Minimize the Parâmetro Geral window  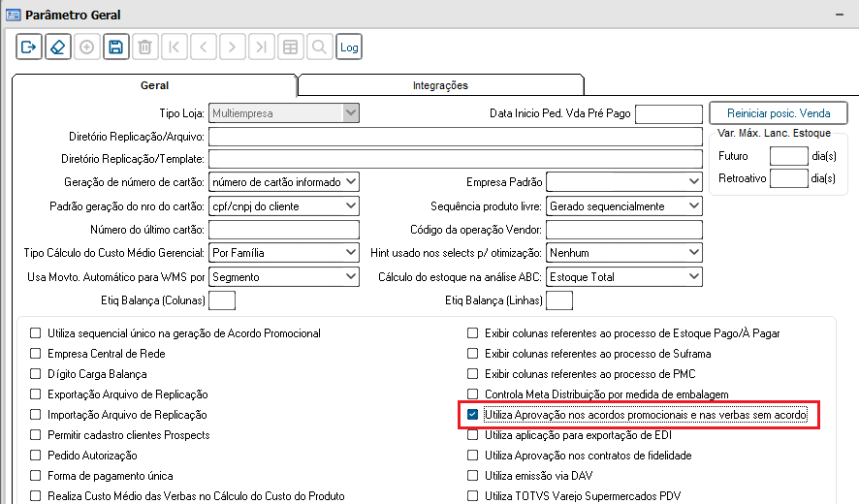tap(840, 15)
